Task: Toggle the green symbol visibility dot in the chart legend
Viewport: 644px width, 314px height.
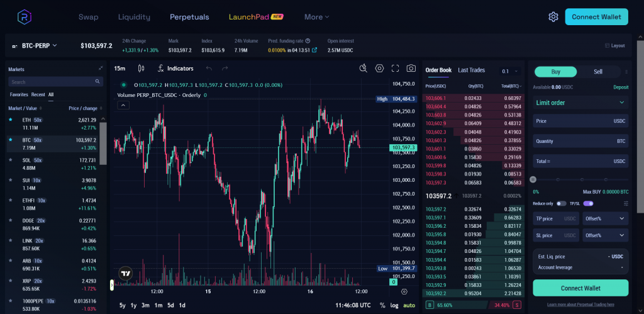Action: pos(124,85)
